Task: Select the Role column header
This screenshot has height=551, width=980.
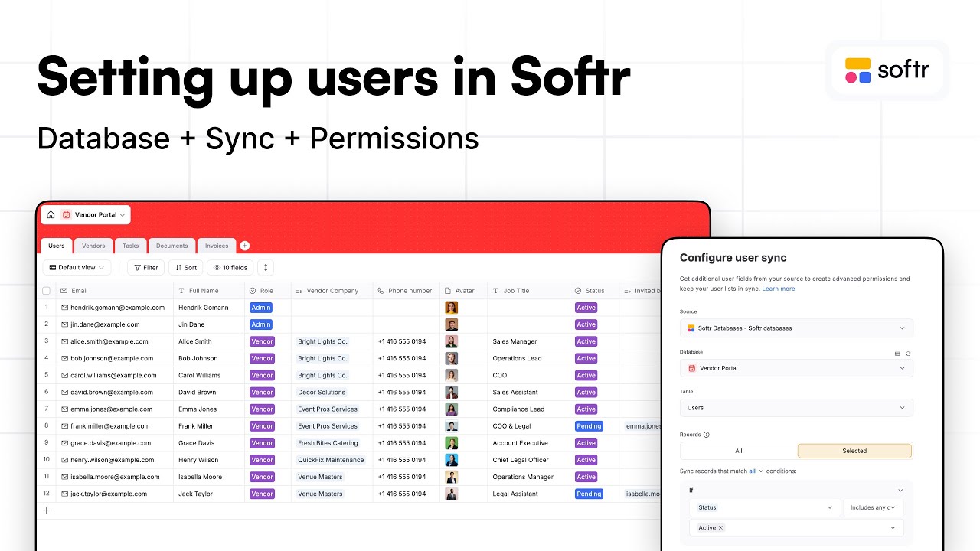Action: [268, 291]
